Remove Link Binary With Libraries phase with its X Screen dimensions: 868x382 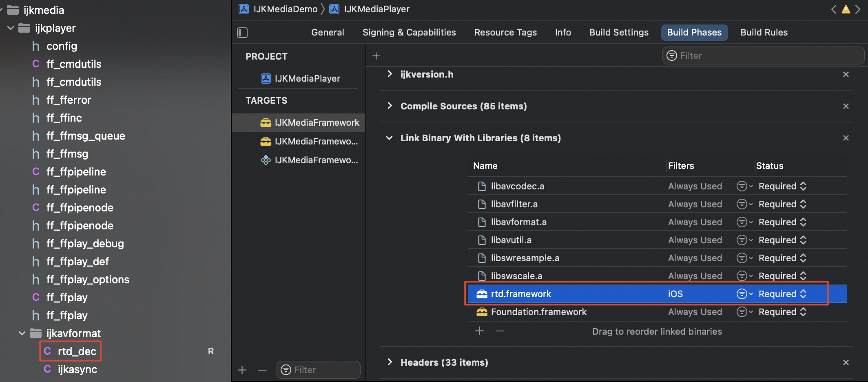tap(846, 138)
